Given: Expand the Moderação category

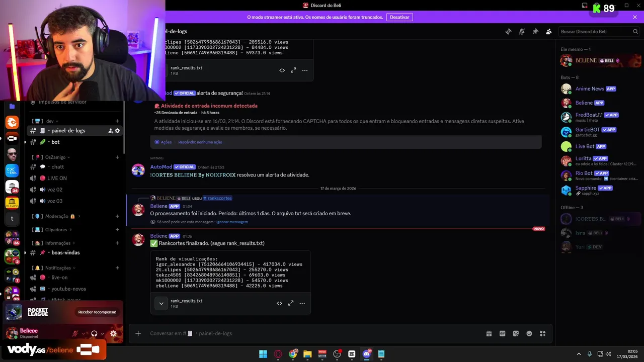Looking at the screenshot, I should (55, 216).
